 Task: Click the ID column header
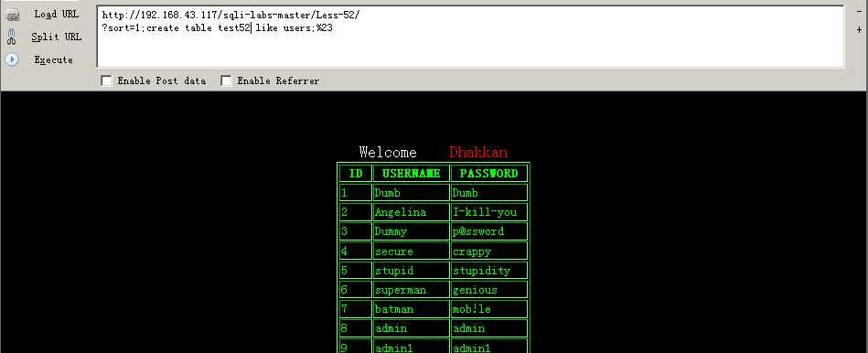356,173
